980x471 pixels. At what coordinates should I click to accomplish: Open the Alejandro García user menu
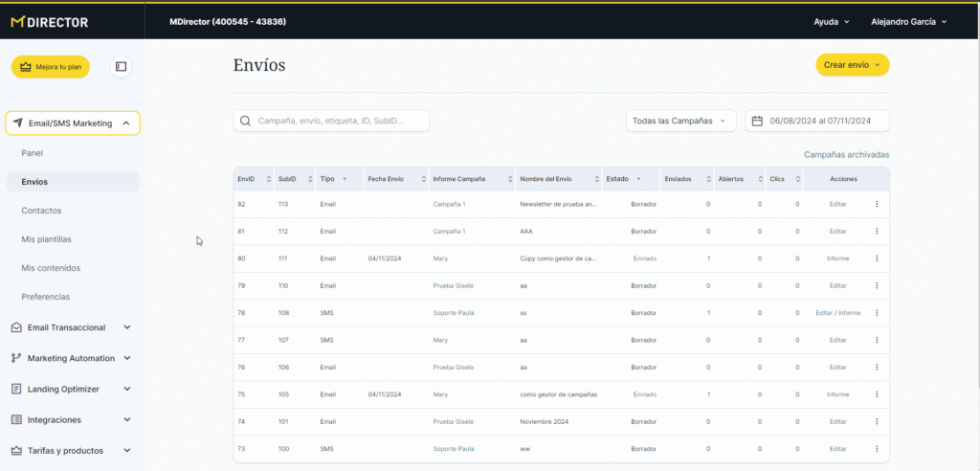[x=908, y=21]
